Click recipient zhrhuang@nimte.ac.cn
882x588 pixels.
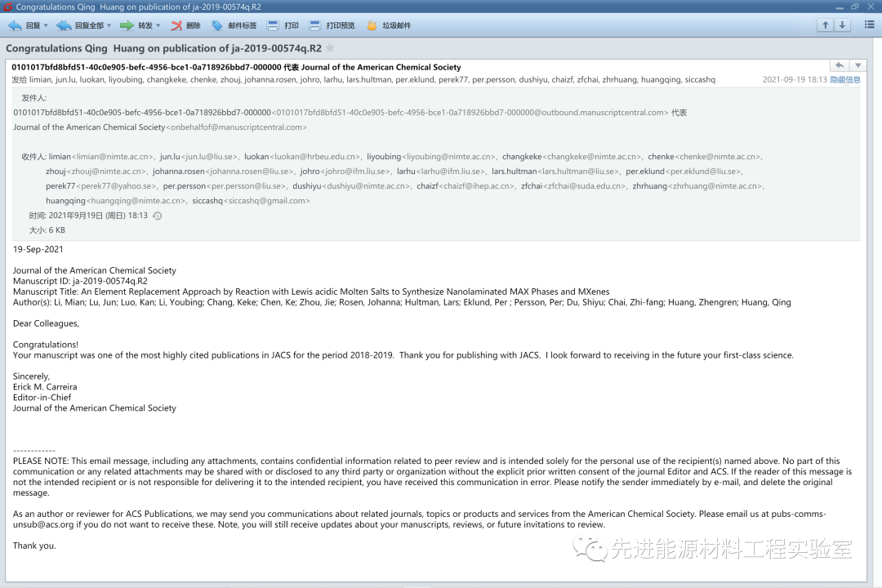point(715,185)
